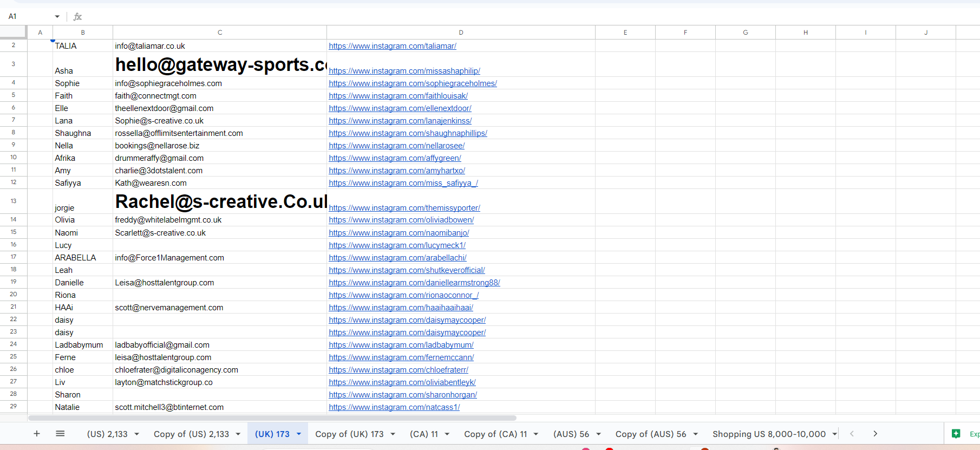This screenshot has height=450, width=980.
Task: Click the select-all corner box
Action: [14, 32]
